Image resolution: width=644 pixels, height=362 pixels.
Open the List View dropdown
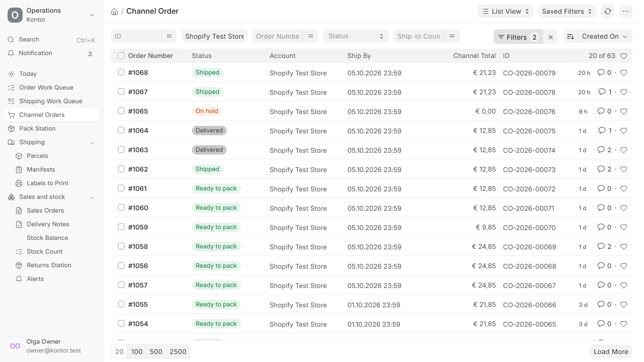tap(506, 11)
